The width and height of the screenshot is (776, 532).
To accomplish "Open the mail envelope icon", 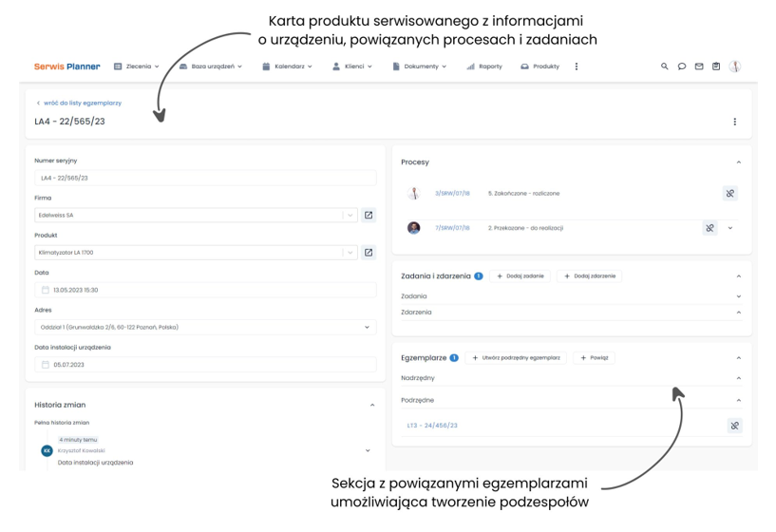I will (699, 66).
